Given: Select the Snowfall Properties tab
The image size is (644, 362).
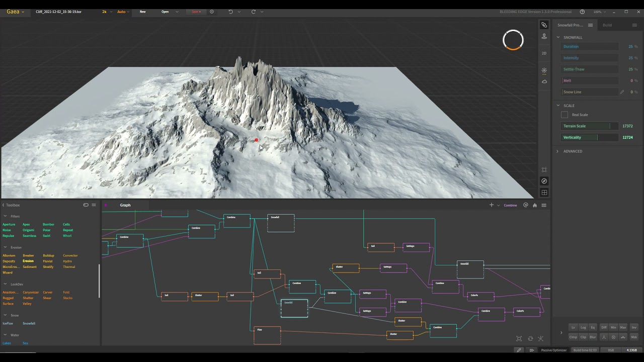Looking at the screenshot, I should tap(570, 25).
